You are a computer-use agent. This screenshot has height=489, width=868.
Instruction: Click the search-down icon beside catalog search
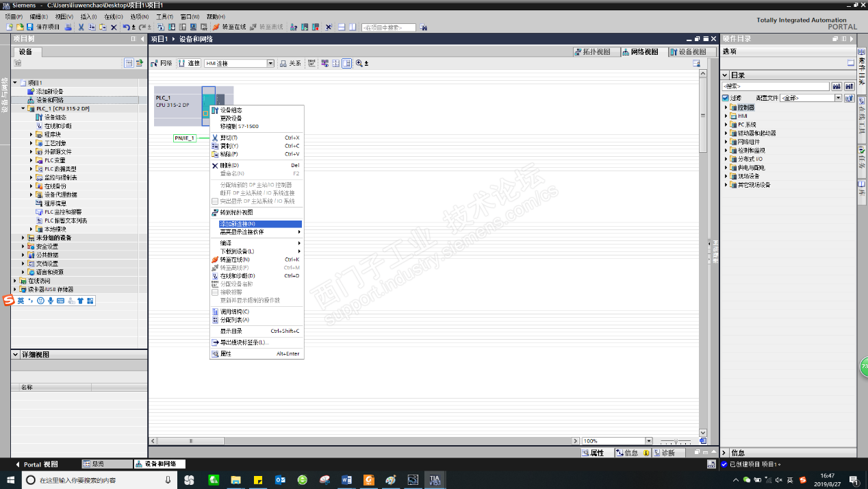pos(837,86)
